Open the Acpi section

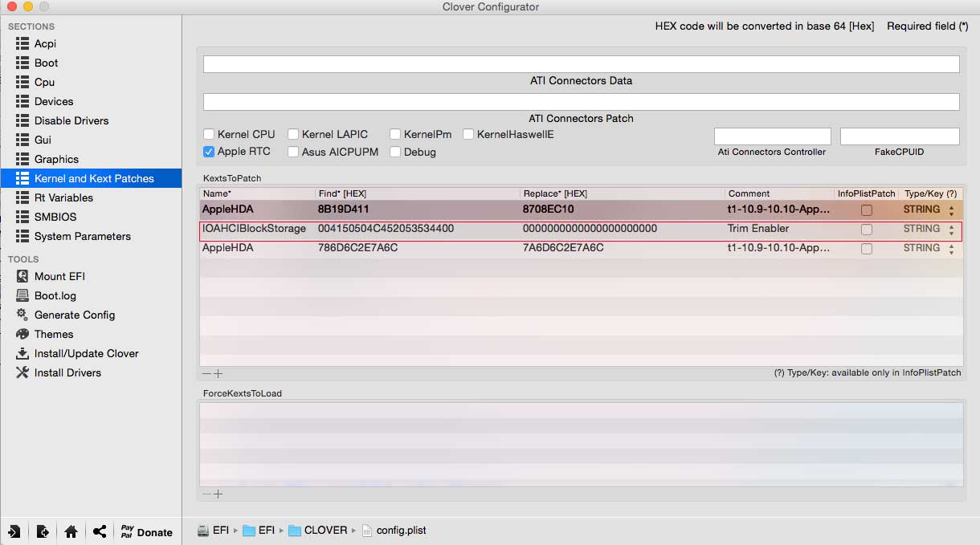coord(45,43)
